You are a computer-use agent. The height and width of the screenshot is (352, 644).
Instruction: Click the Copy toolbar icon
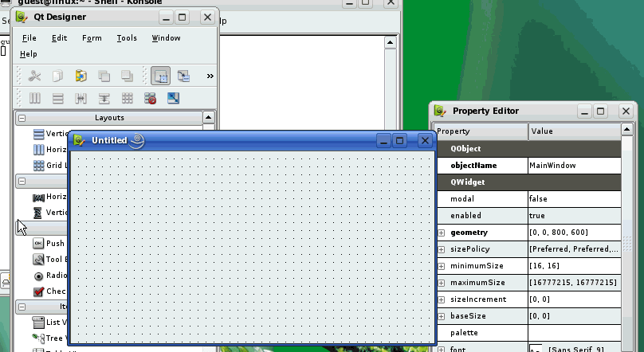(57, 76)
